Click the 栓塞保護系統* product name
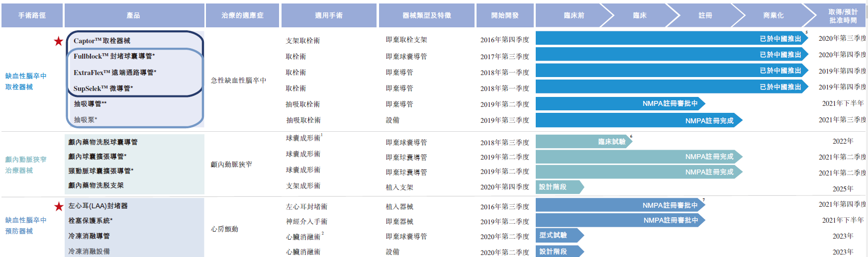Viewport: 868px width, 257px height. [91, 221]
